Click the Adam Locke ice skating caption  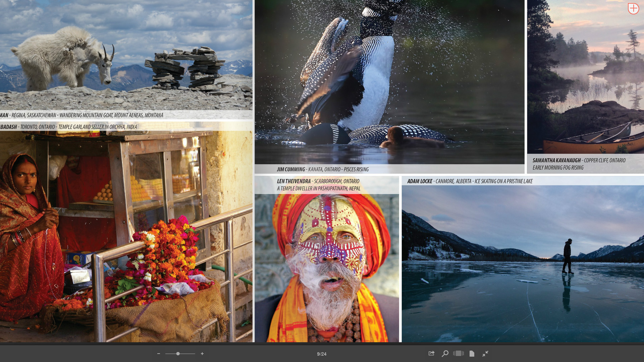pyautogui.click(x=470, y=181)
